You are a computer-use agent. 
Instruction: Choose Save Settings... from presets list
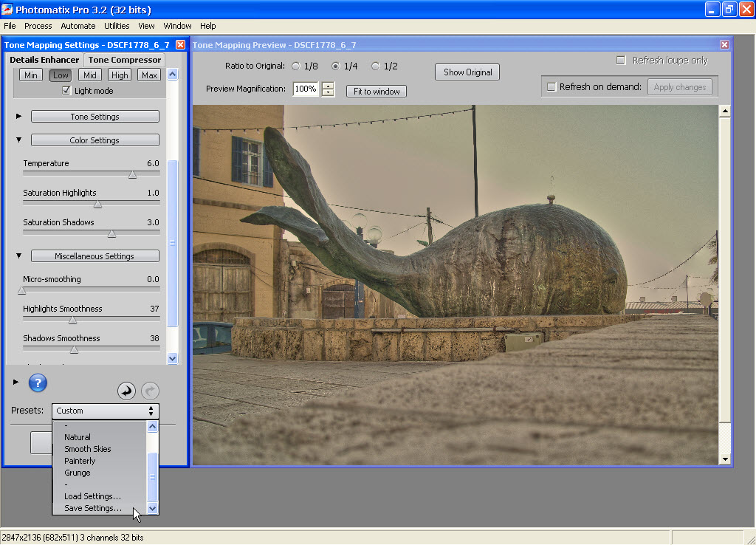tap(93, 508)
